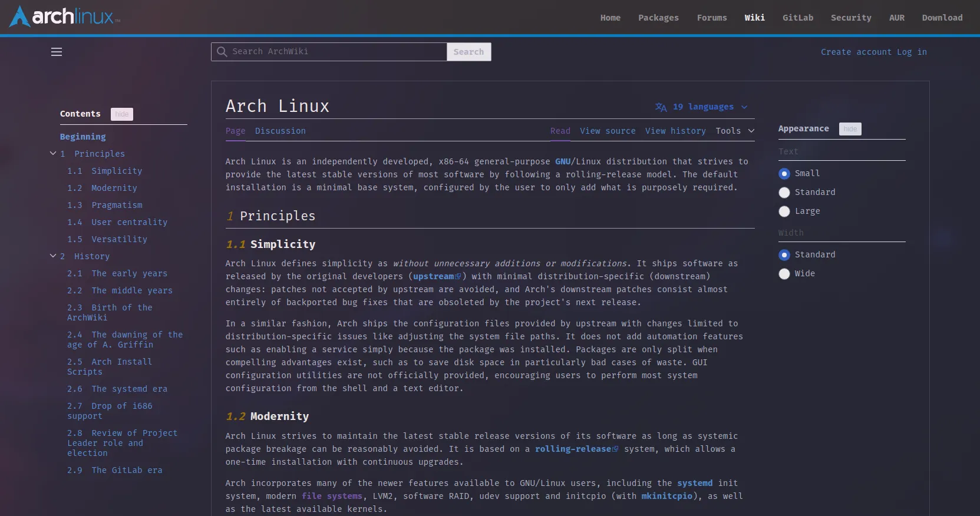Open AUR in top navigation
Image resolution: width=980 pixels, height=516 pixels.
(897, 18)
